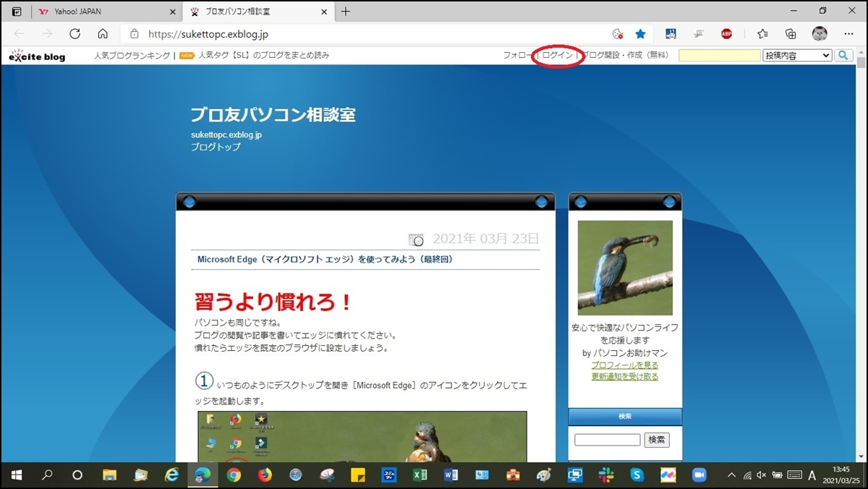Open the Microsoft Edge を使ってみよう post title

click(x=325, y=259)
